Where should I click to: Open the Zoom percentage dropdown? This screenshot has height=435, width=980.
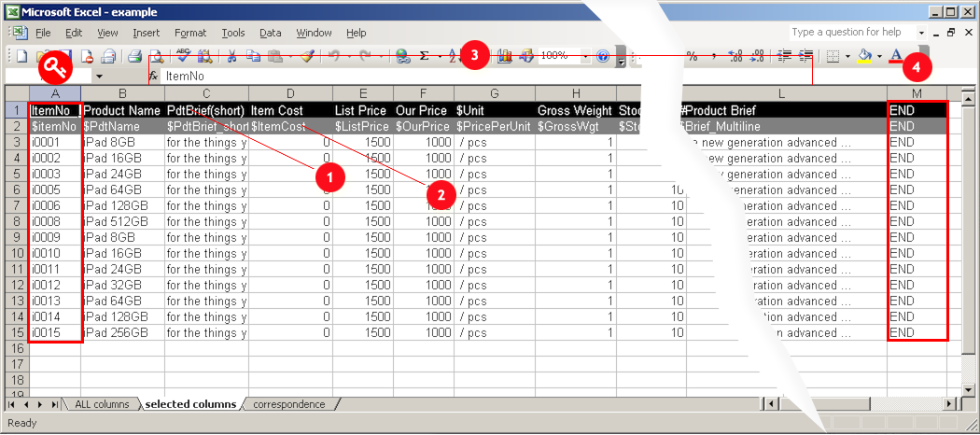coord(585,56)
